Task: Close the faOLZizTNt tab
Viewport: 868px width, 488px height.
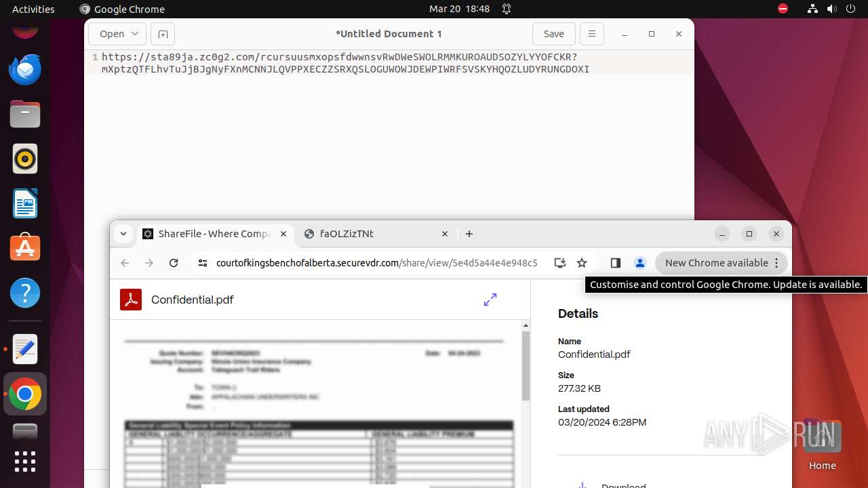Action: click(x=445, y=234)
